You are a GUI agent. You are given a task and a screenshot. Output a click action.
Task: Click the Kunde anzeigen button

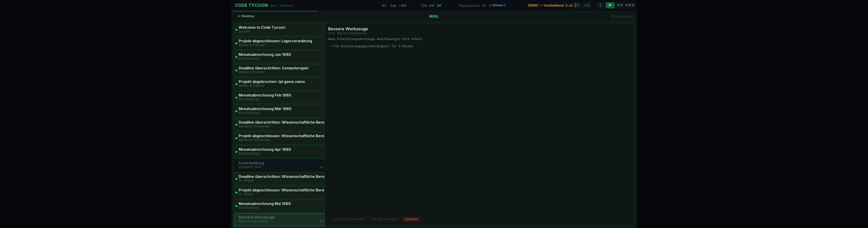(384, 219)
